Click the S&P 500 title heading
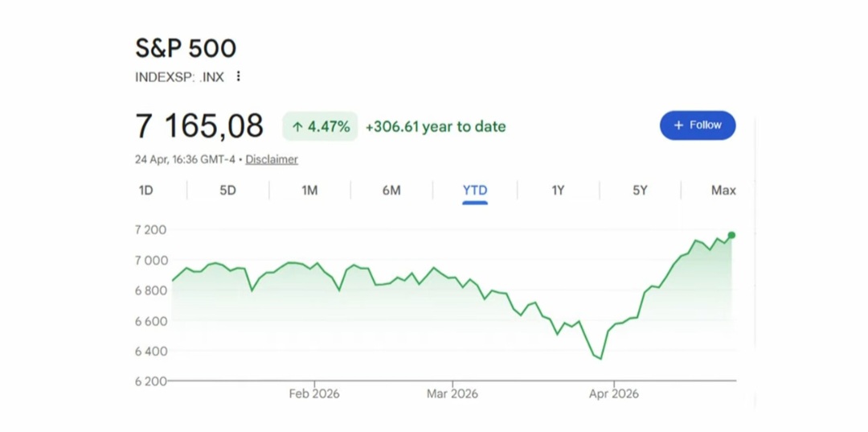 [186, 48]
